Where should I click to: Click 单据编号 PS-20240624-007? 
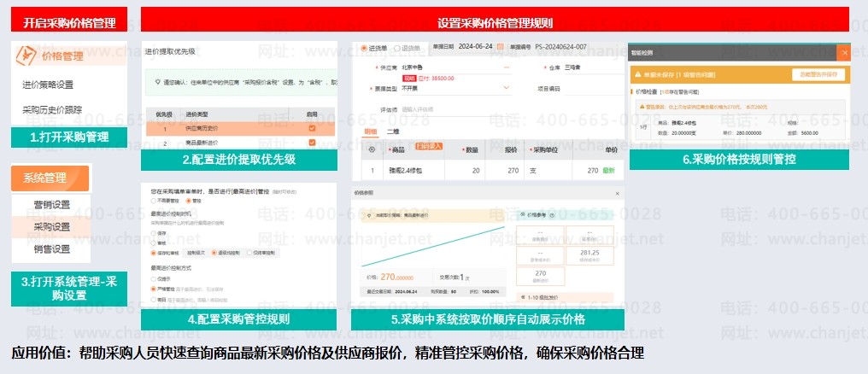560,46
